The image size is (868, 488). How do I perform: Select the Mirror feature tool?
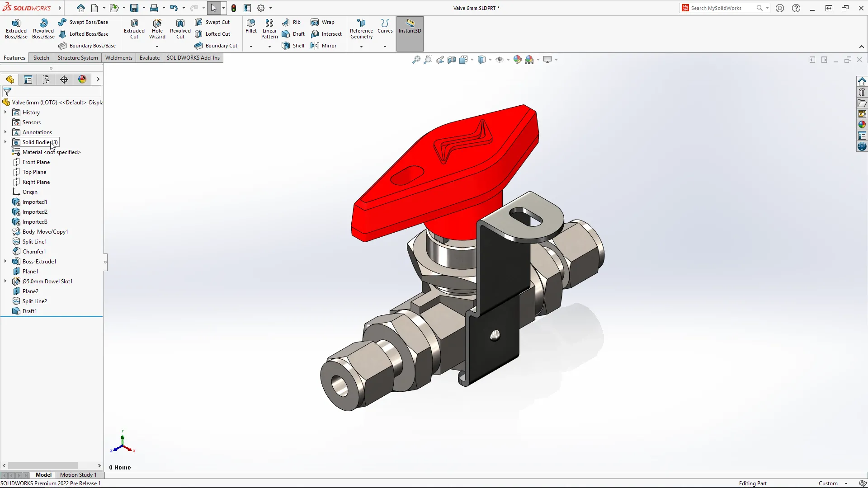tap(324, 45)
